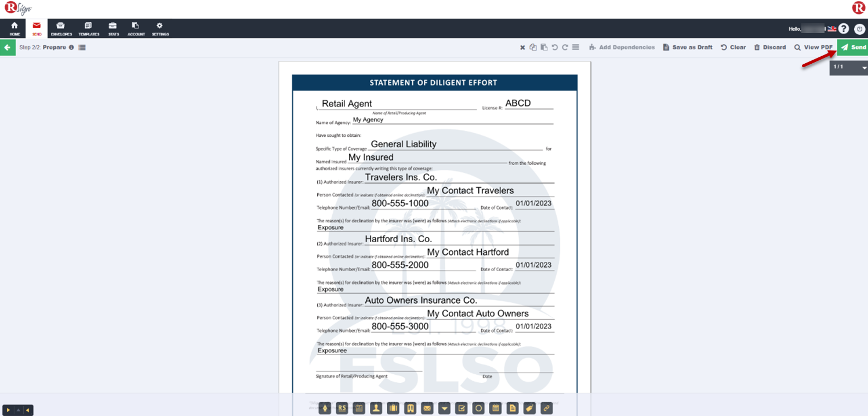The width and height of the screenshot is (868, 416).
Task: Select the hyperlink control icon
Action: tap(546, 408)
